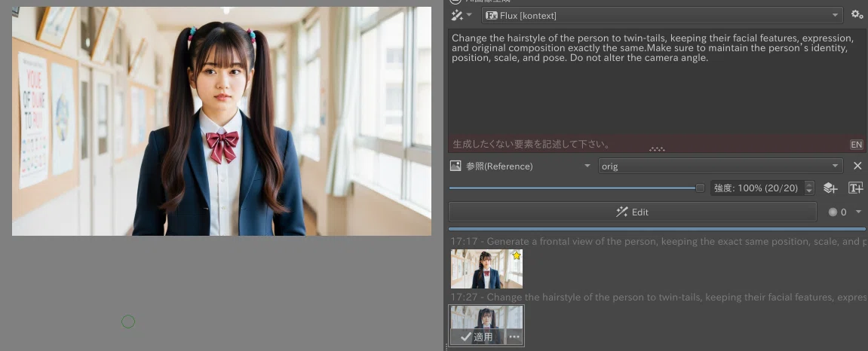868x351 pixels.
Task: Click the reference image mode icon
Action: tap(456, 166)
